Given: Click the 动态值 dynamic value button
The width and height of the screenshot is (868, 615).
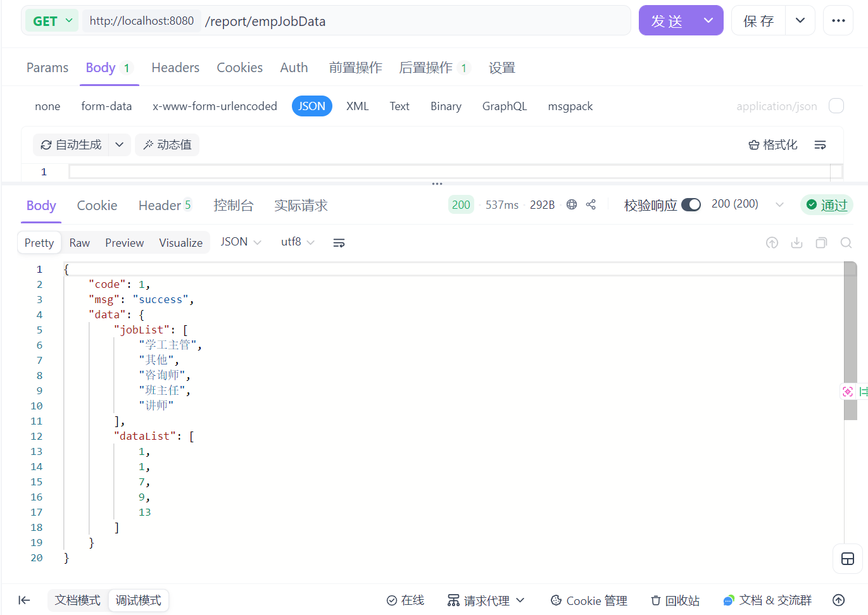Looking at the screenshot, I should [167, 145].
